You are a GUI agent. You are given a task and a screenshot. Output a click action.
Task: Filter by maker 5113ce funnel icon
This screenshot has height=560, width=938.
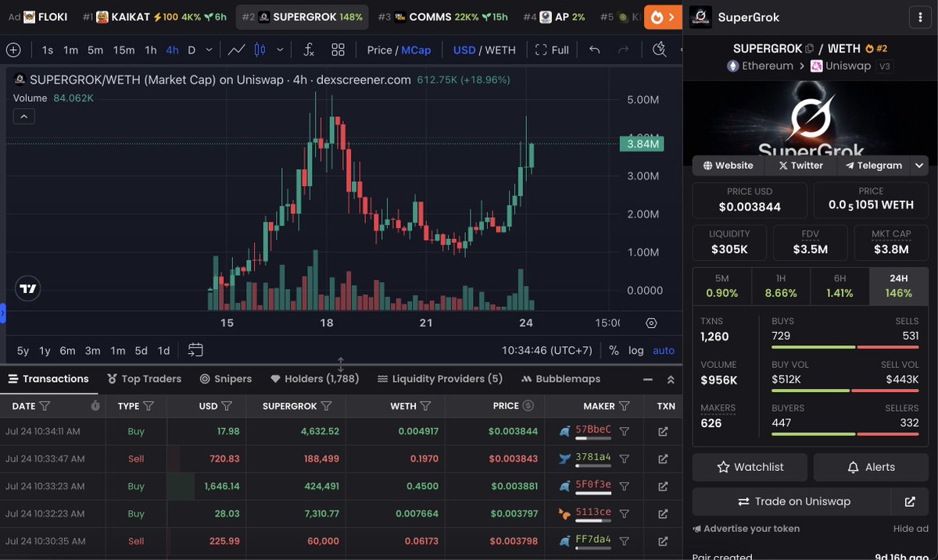pyautogui.click(x=625, y=513)
